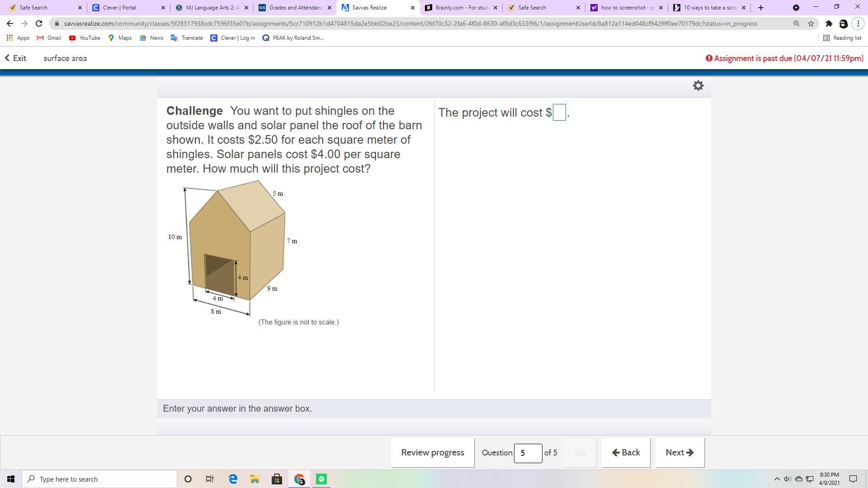Open the YouTube bookmark
This screenshot has height=488, width=868.
pos(85,38)
